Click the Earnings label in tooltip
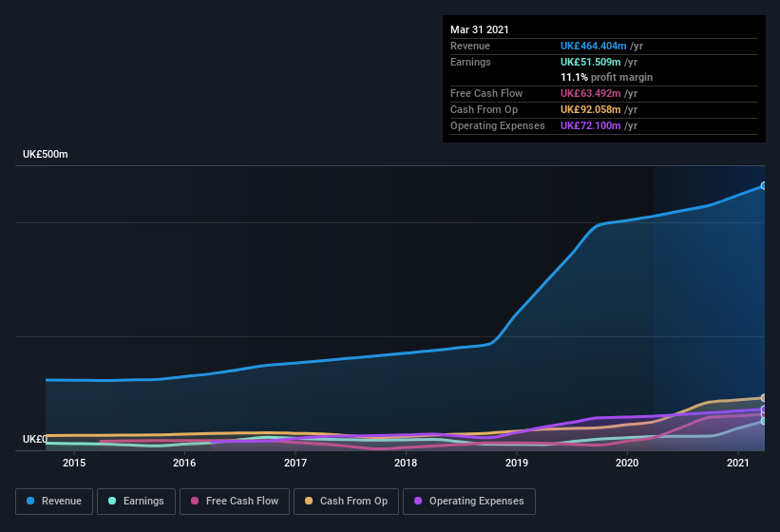The width and height of the screenshot is (780, 532). tap(470, 62)
